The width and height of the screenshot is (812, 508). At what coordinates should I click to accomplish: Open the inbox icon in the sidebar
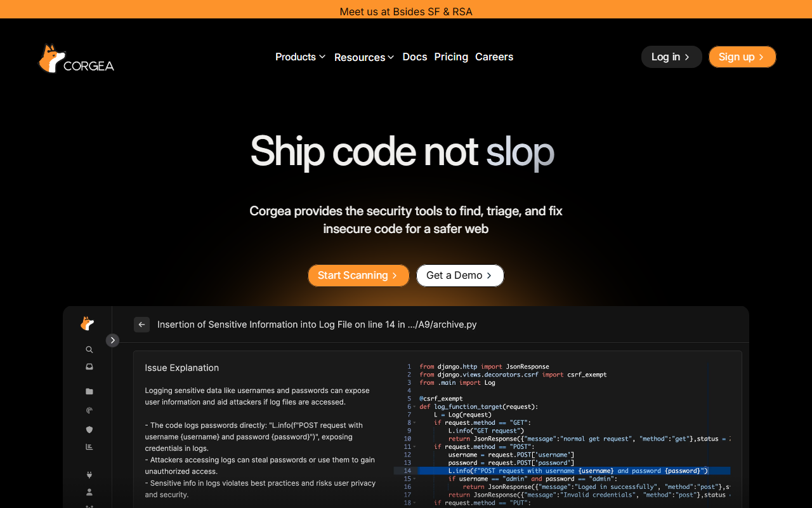[x=89, y=366]
